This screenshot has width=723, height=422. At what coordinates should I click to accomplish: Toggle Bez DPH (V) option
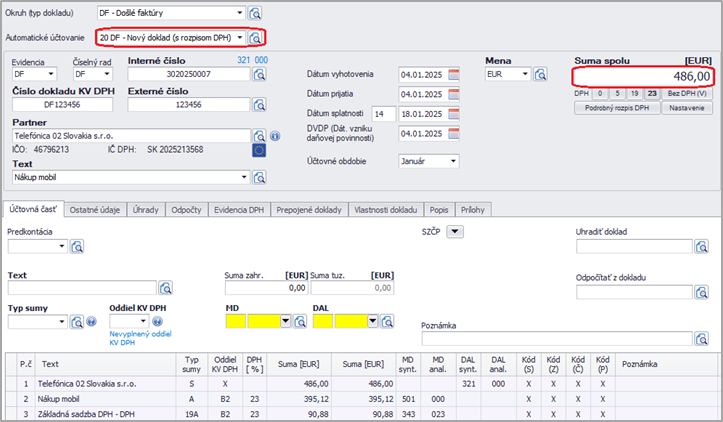pos(687,94)
